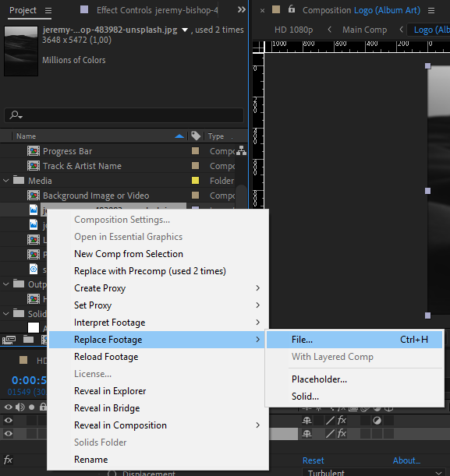The width and height of the screenshot is (450, 476).
Task: Open footage name dropdown arrow in Project header
Action: 185,30
